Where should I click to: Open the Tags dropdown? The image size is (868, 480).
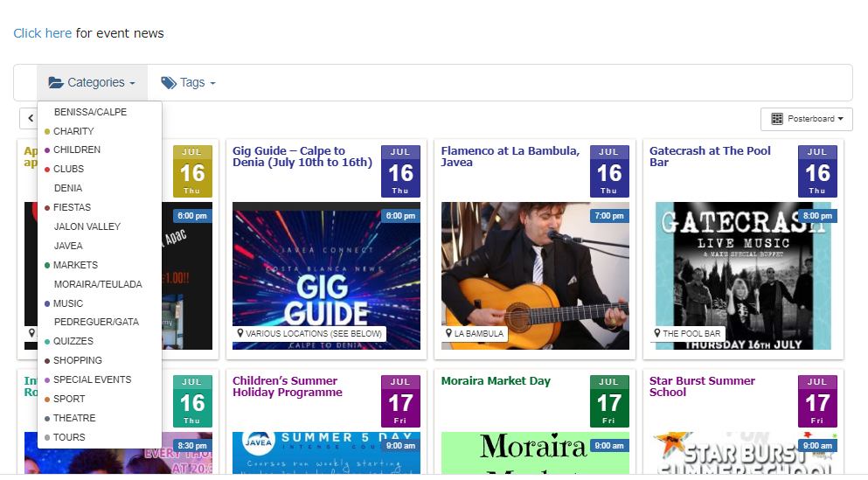point(188,83)
